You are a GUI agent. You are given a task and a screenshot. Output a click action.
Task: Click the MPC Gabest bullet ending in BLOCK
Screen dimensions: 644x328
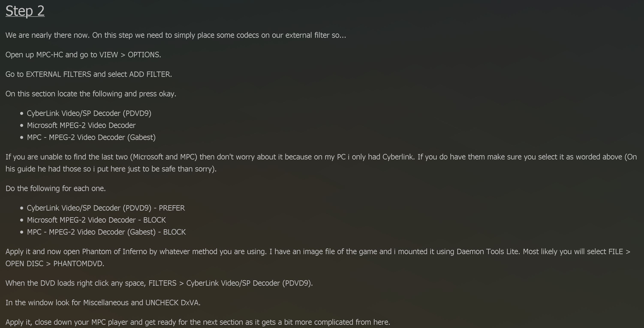click(106, 232)
